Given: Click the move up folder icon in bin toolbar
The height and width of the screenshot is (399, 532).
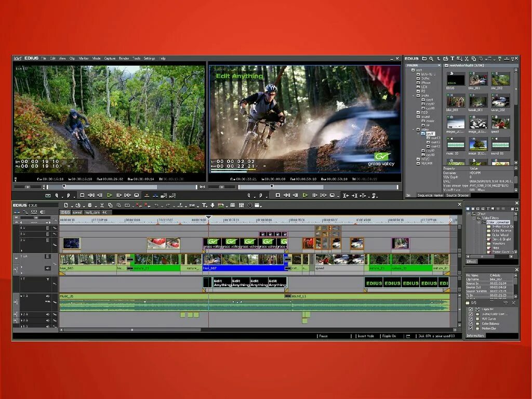Looking at the screenshot, I should [438, 59].
